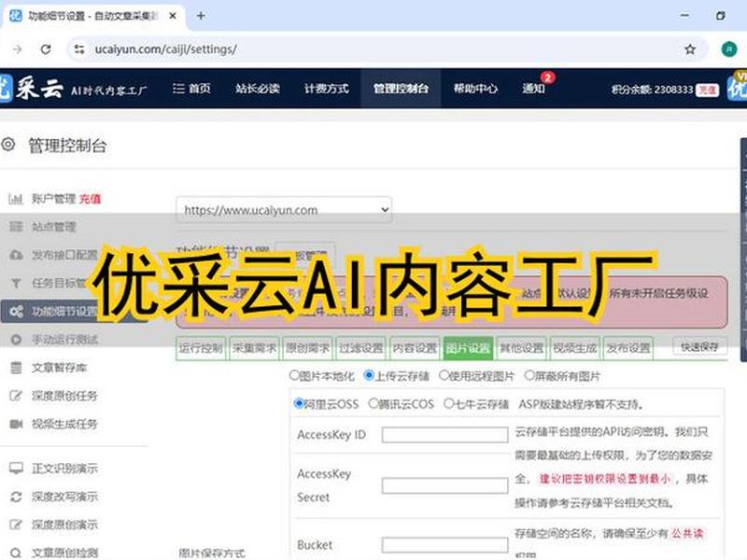The width and height of the screenshot is (747, 560).
Task: Click the address bar URL ucaiyun.com/caiji/settings/
Action: point(165,49)
